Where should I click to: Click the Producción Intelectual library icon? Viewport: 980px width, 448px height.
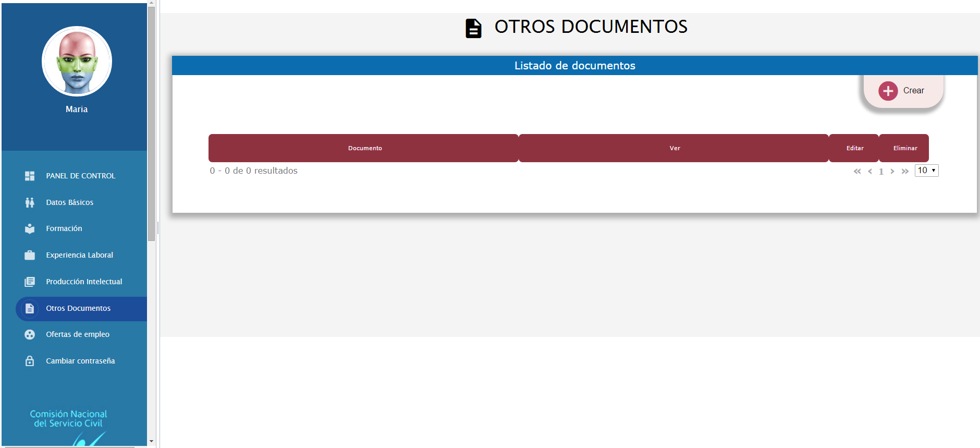coord(30,282)
